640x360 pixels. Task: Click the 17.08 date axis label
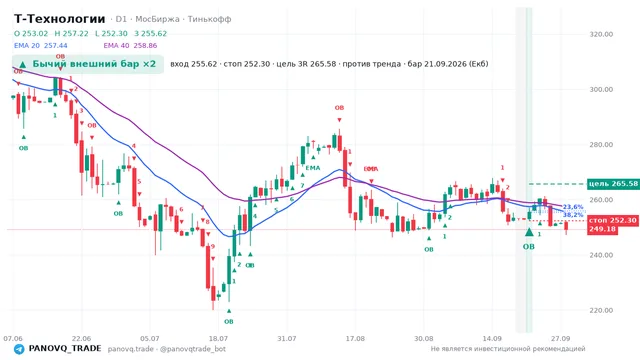pyautogui.click(x=355, y=338)
